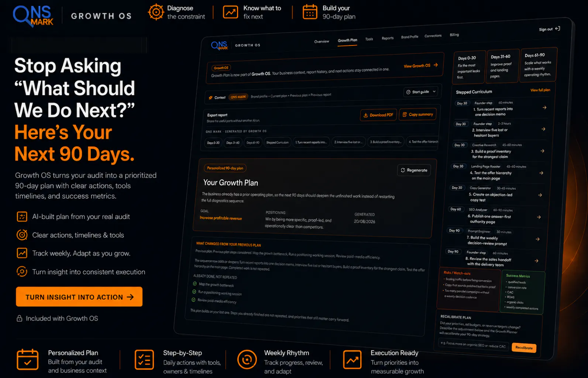Screen dimensions: 588x378
Task: Open the Overview tab
Action: 321,42
